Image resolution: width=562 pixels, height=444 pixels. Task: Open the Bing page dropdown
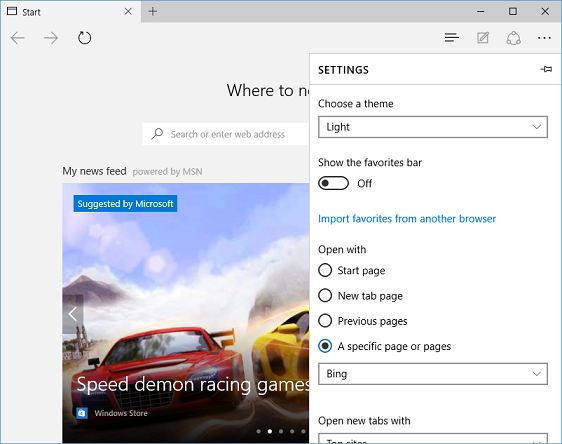click(x=433, y=374)
